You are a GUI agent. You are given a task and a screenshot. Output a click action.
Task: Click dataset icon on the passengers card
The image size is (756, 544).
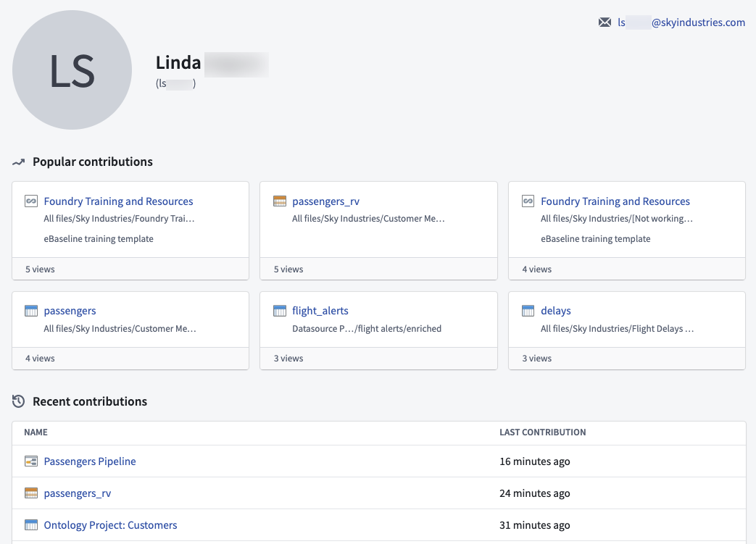[x=31, y=311]
